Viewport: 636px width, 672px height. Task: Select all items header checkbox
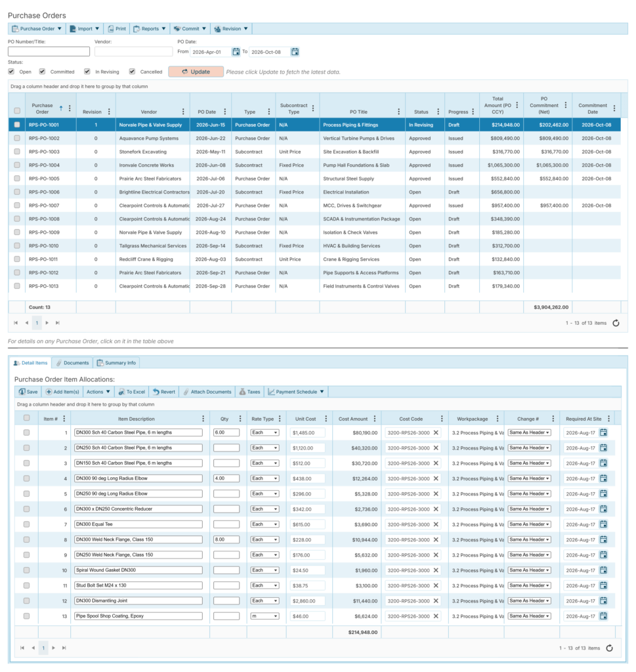(26, 418)
